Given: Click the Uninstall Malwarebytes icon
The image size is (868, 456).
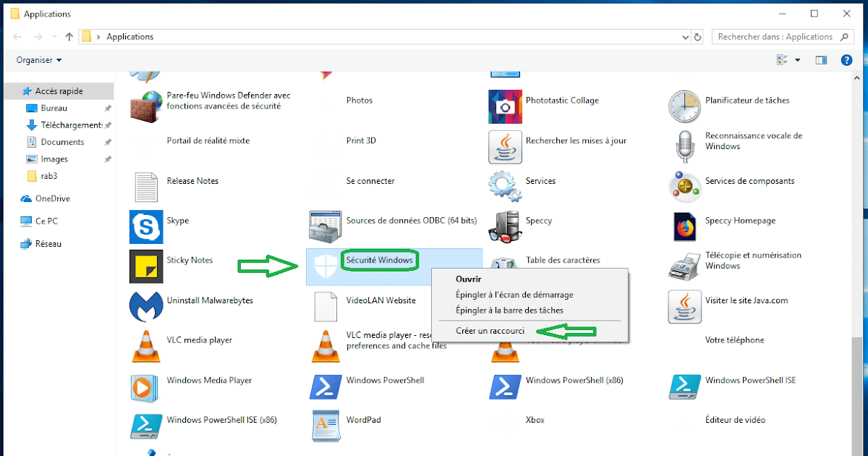Looking at the screenshot, I should [146, 306].
